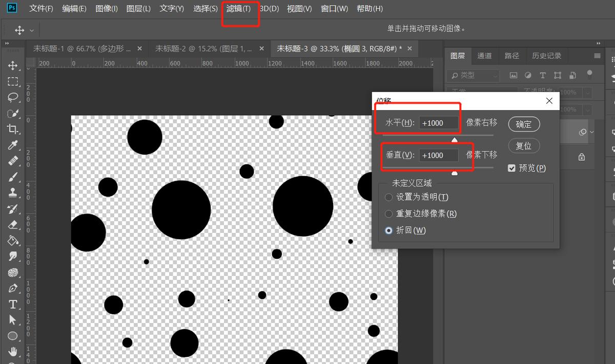Select the Crop tool

13,129
